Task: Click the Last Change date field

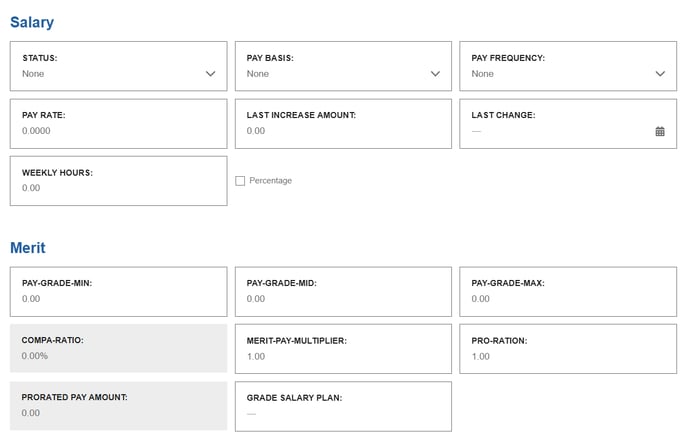Action: 568,124
